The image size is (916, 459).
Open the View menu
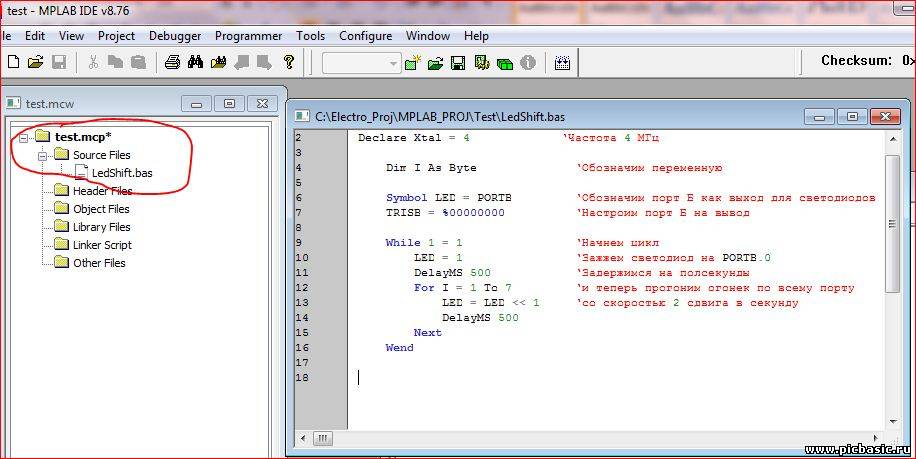click(x=71, y=36)
